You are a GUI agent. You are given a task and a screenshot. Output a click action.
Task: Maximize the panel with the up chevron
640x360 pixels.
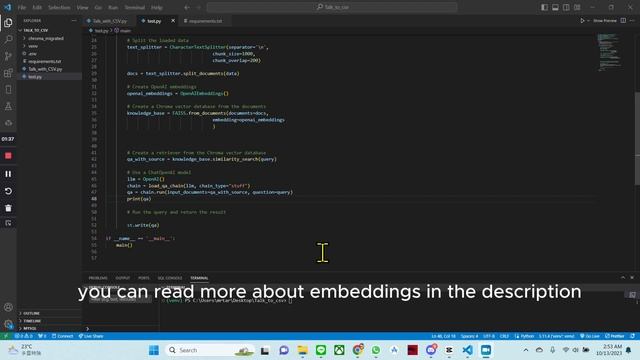623,278
